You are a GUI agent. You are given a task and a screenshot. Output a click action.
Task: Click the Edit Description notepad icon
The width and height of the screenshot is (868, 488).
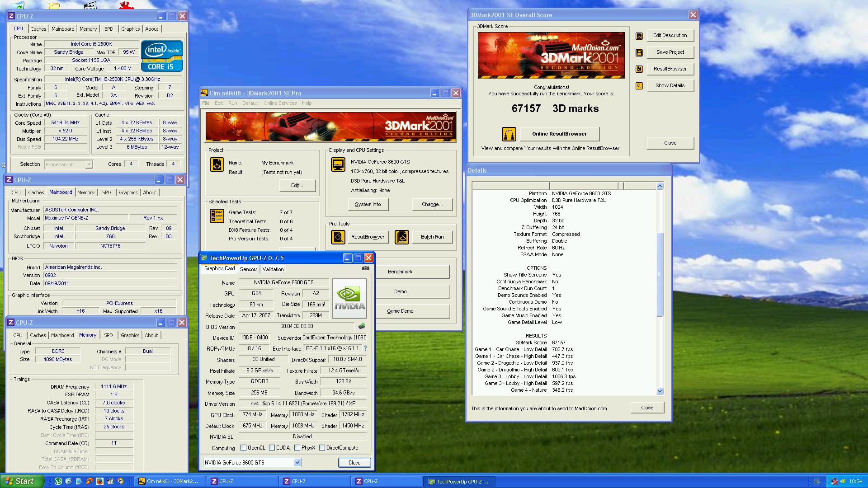pyautogui.click(x=639, y=36)
